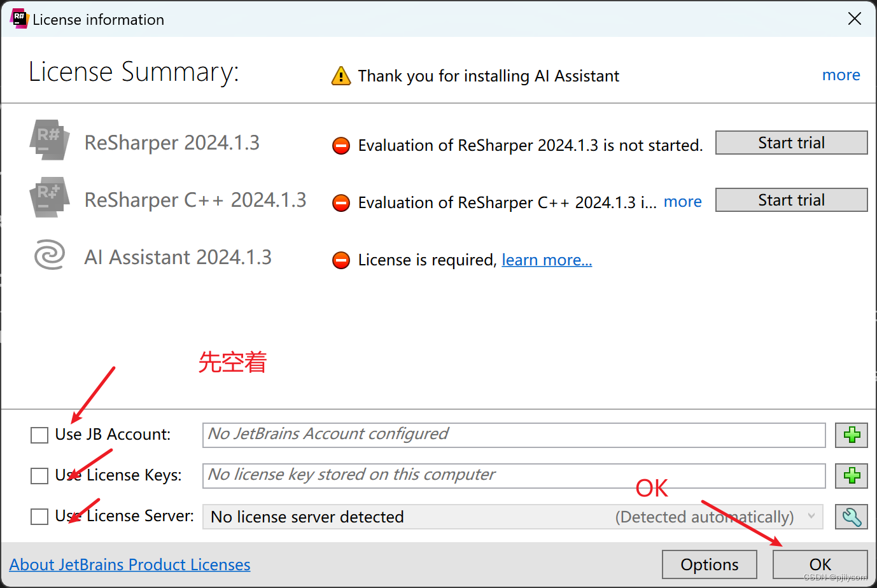
Task: Click the License information window title
Action: 99,20
